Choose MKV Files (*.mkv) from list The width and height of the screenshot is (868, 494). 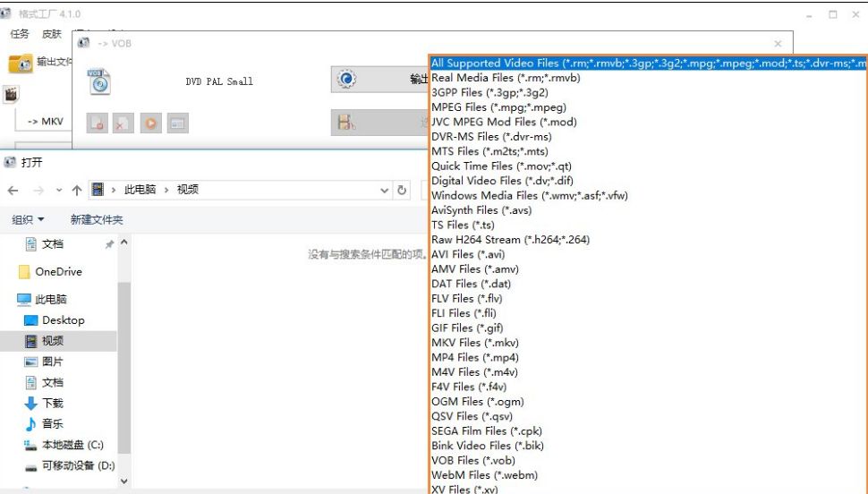[x=474, y=343]
